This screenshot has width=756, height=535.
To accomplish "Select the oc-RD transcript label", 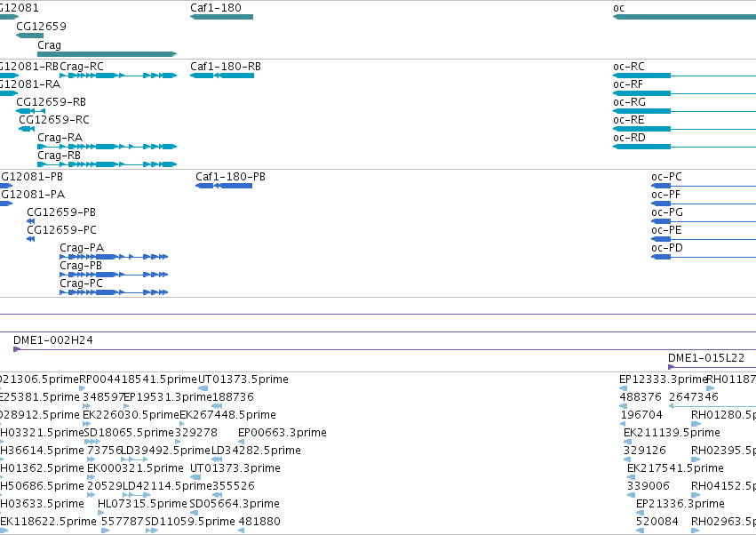I will coord(629,138).
